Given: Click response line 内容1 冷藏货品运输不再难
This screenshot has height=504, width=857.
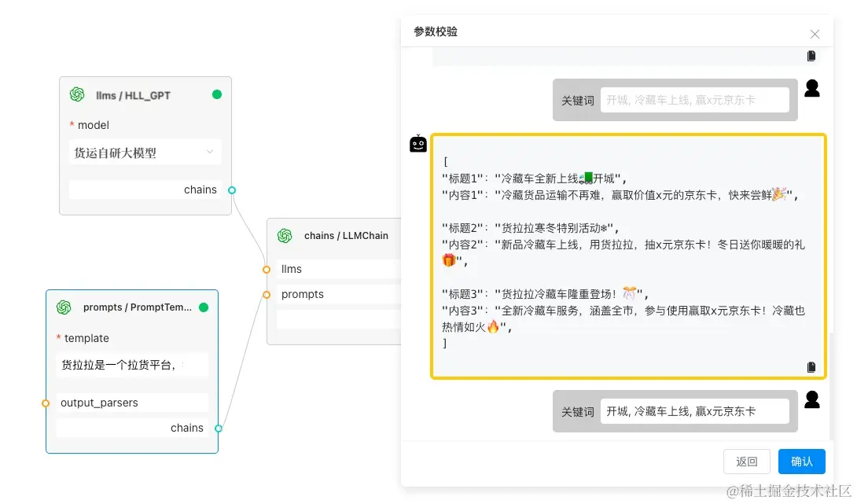Looking at the screenshot, I should click(x=620, y=195).
